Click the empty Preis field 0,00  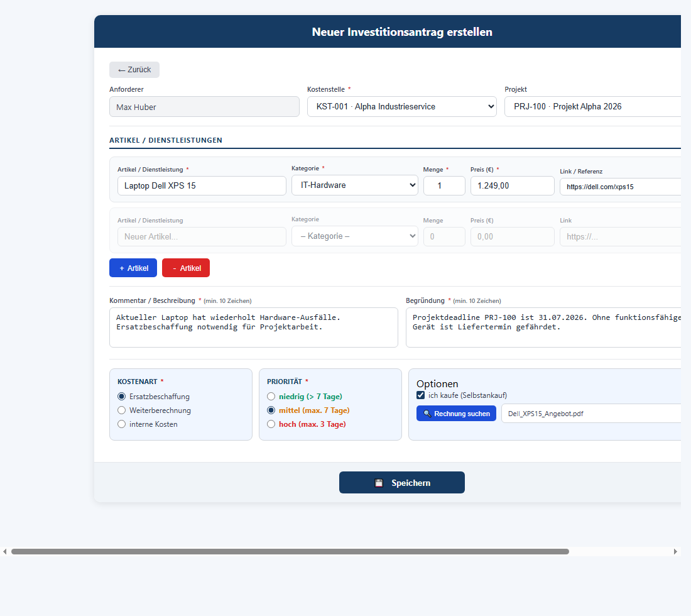click(513, 237)
